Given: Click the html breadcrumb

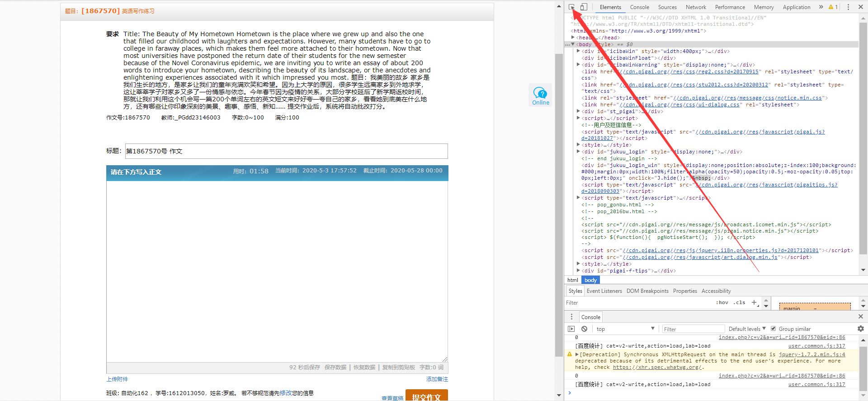Looking at the screenshot, I should click(573, 280).
